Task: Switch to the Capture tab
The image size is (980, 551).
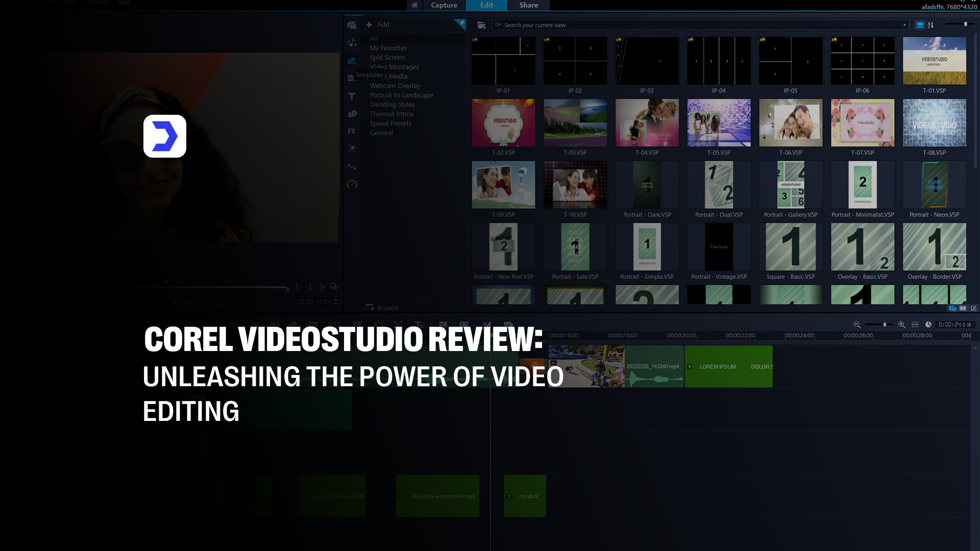Action: coord(444,5)
